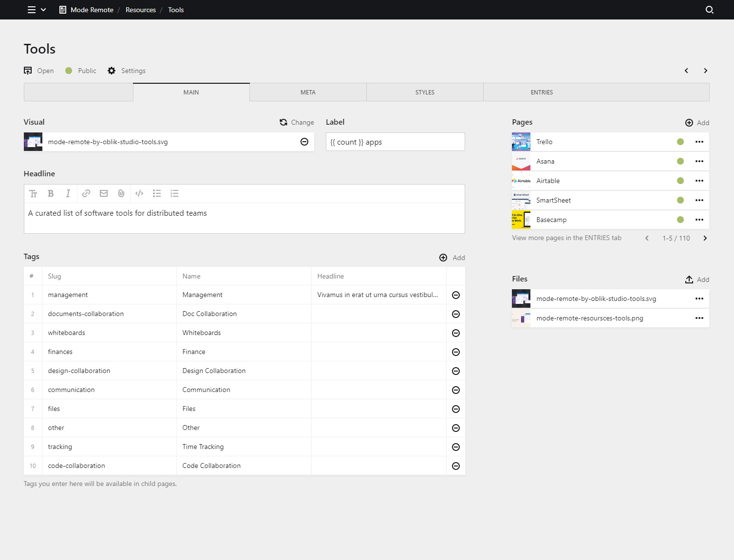Image resolution: width=734 pixels, height=560 pixels.
Task: Switch to the STYLES tab
Action: point(424,92)
